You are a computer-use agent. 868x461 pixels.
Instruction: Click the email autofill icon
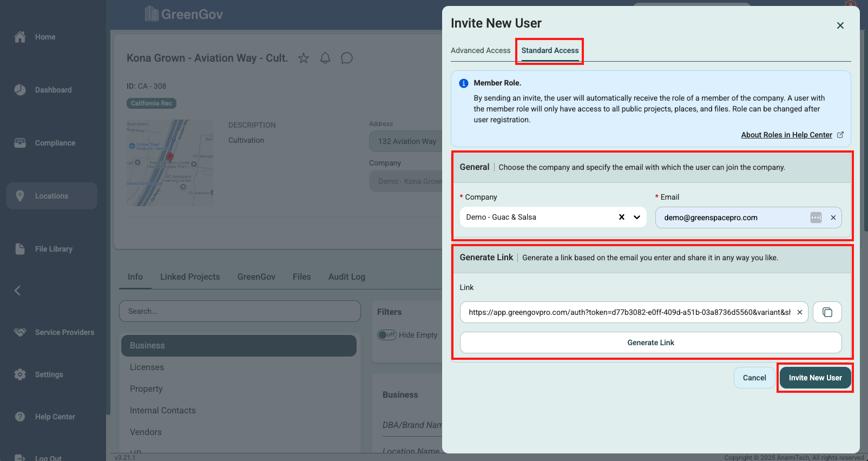(x=816, y=218)
